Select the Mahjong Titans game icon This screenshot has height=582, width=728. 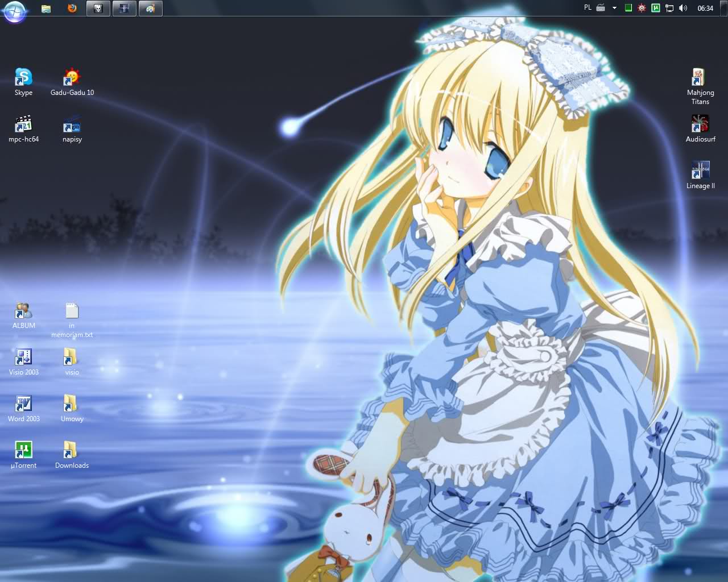coord(700,77)
